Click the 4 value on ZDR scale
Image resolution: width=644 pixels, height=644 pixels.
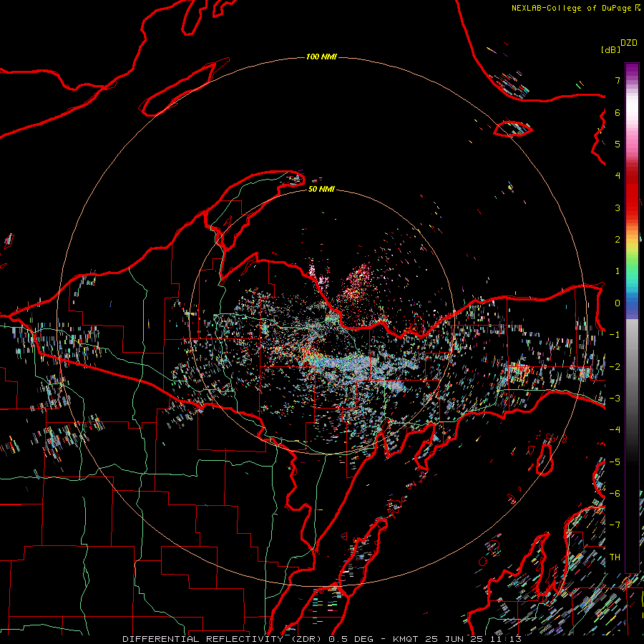pyautogui.click(x=618, y=176)
